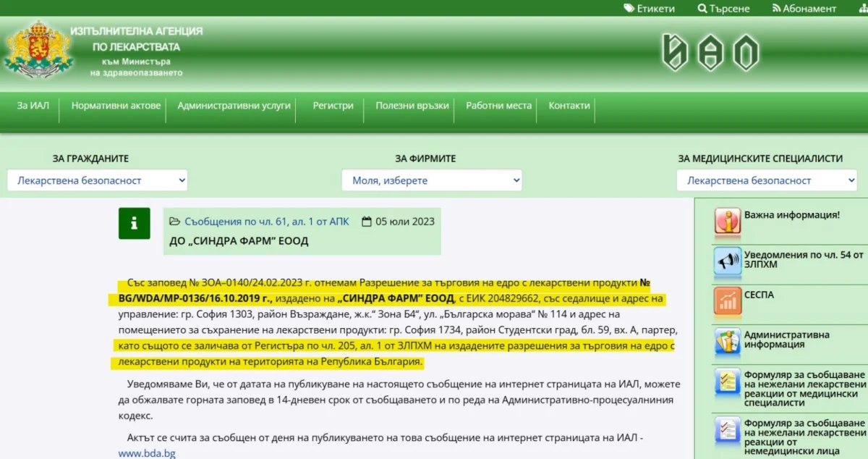Open the Нормативни актове menu
This screenshot has width=868, height=459.
tap(116, 106)
